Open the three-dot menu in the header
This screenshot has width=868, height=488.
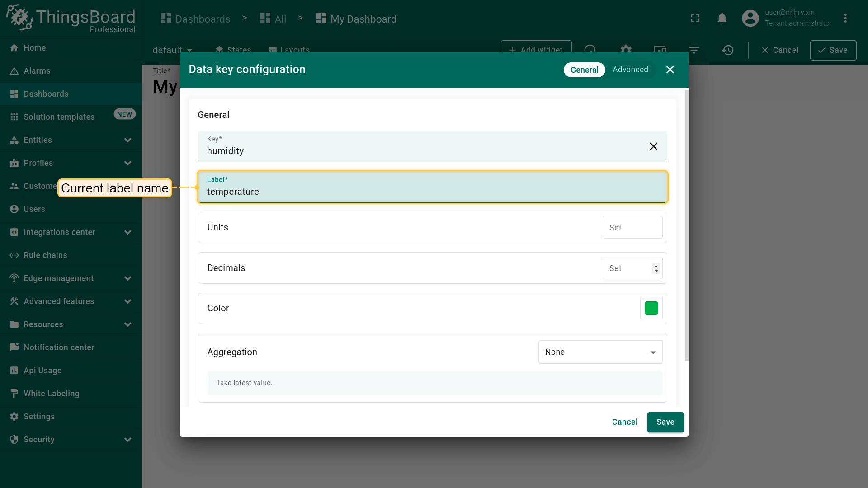(x=845, y=19)
